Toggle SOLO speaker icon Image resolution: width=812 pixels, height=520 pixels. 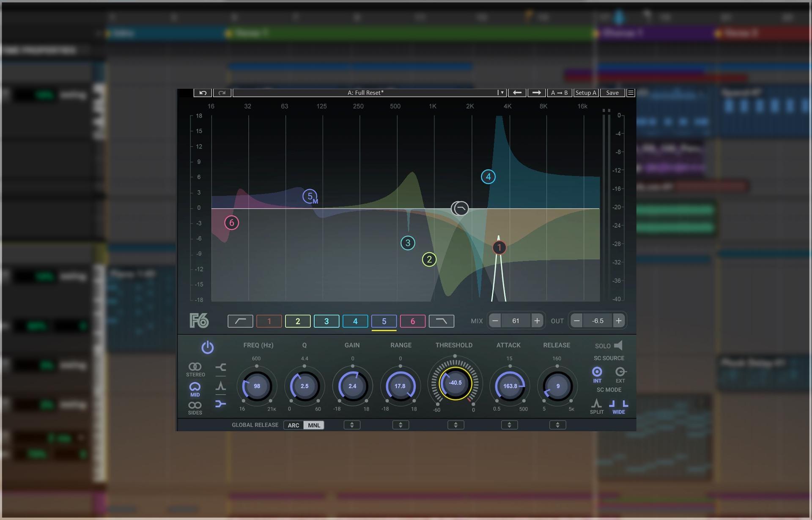click(618, 345)
